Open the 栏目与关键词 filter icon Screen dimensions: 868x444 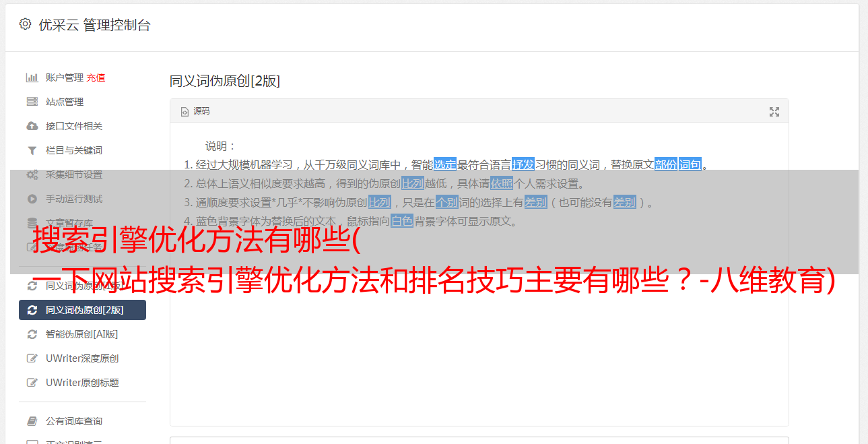click(x=32, y=150)
